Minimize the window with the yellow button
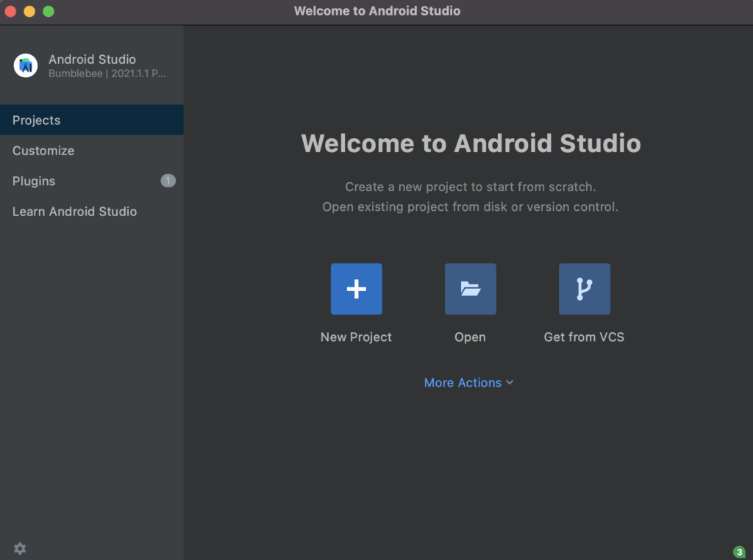The width and height of the screenshot is (753, 560). [29, 11]
